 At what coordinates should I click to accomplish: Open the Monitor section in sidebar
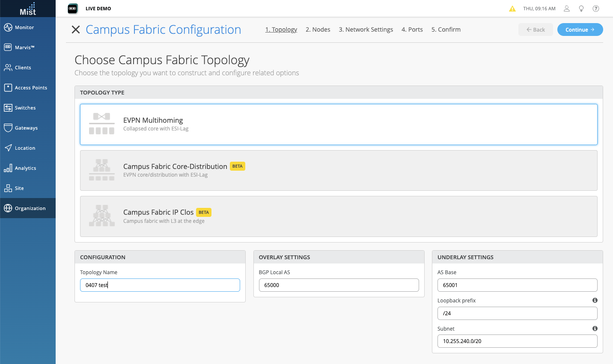point(24,27)
